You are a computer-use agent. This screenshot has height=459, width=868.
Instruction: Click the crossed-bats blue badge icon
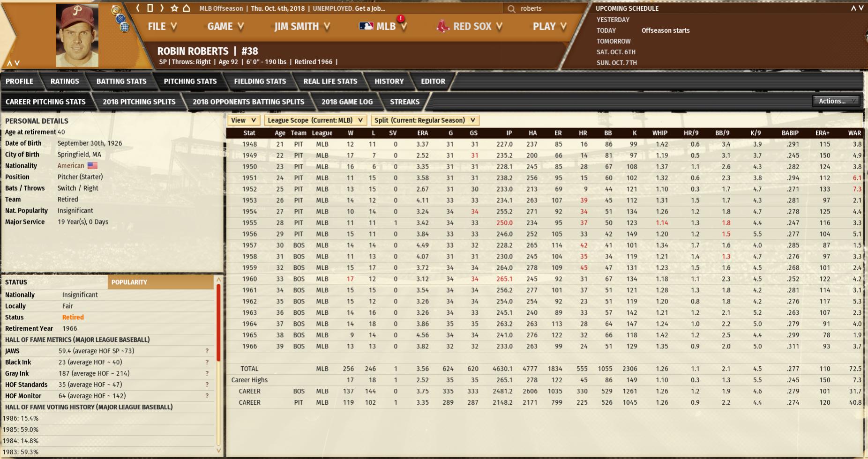[120, 19]
